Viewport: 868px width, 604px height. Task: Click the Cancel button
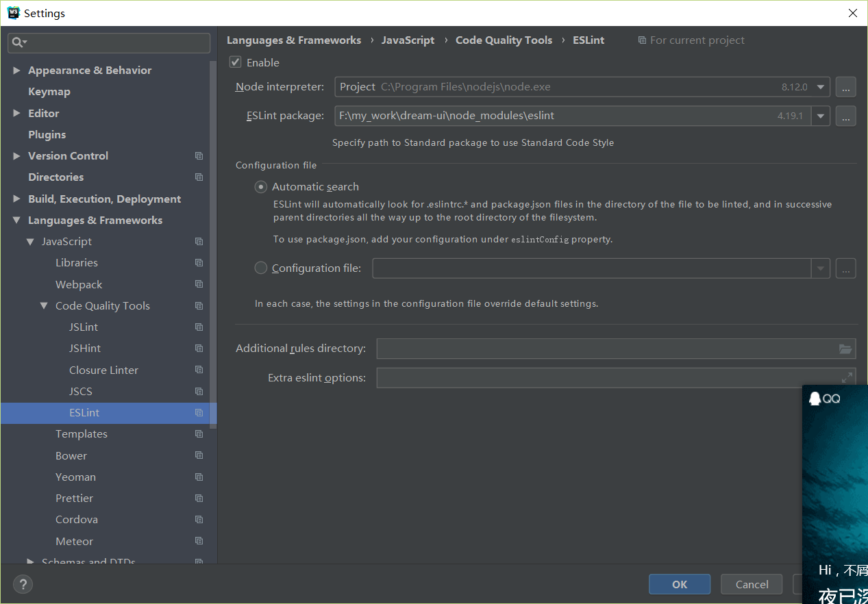click(752, 584)
